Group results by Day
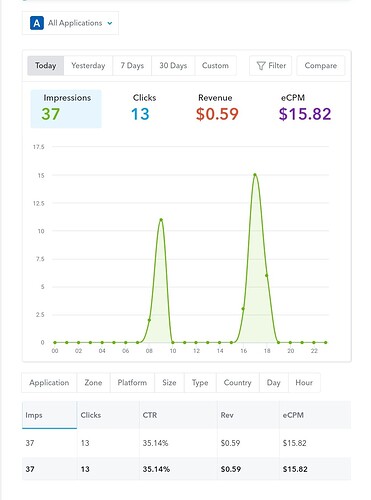The height and width of the screenshot is (500, 371). pos(273,383)
